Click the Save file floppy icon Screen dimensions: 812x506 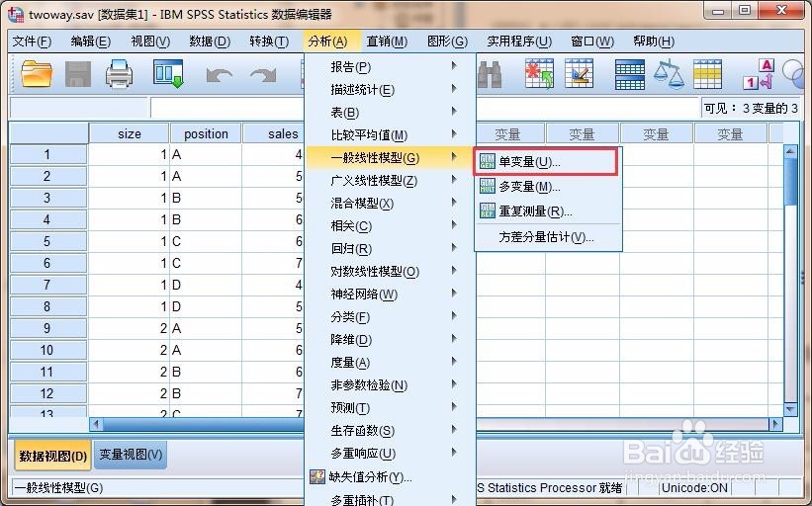78,74
